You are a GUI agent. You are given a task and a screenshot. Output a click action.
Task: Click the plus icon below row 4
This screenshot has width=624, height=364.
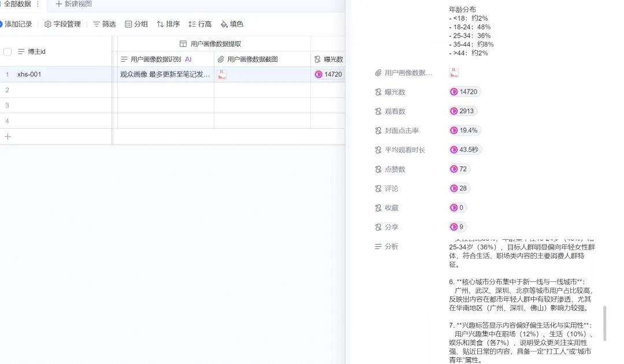coord(8,136)
